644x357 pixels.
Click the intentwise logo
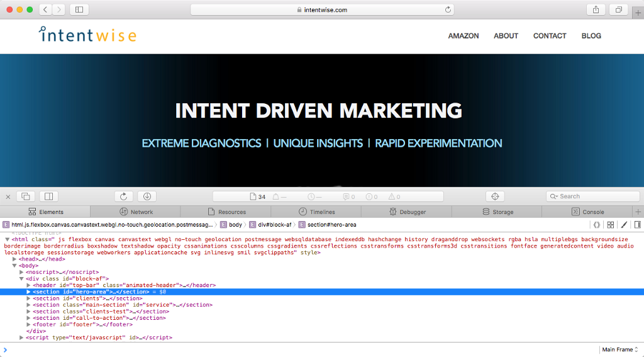pyautogui.click(x=87, y=35)
